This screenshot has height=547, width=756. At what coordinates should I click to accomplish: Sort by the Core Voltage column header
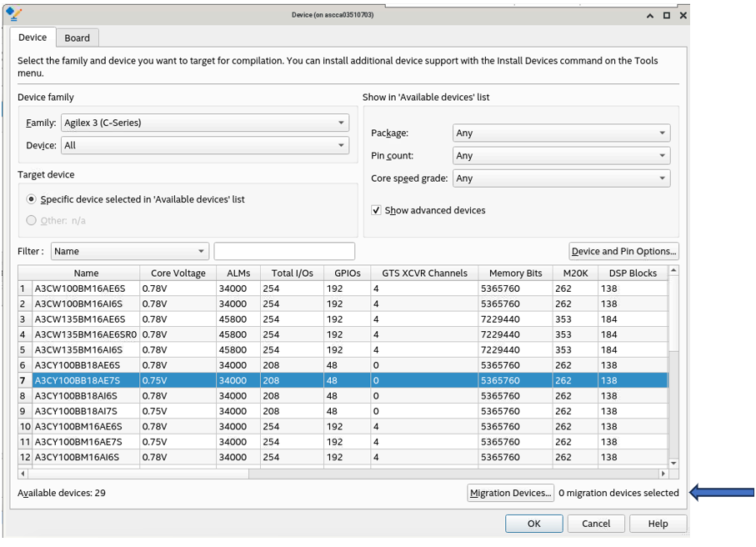[178, 273]
